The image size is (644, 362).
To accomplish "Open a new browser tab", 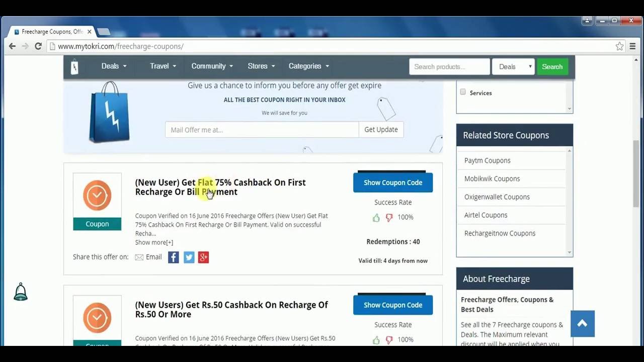I will click(x=103, y=32).
